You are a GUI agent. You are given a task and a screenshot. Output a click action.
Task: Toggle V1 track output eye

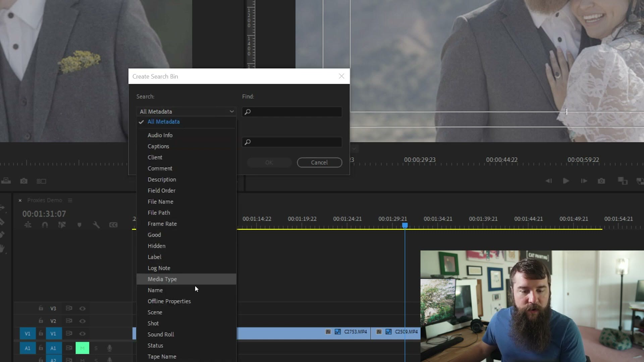tap(83, 334)
